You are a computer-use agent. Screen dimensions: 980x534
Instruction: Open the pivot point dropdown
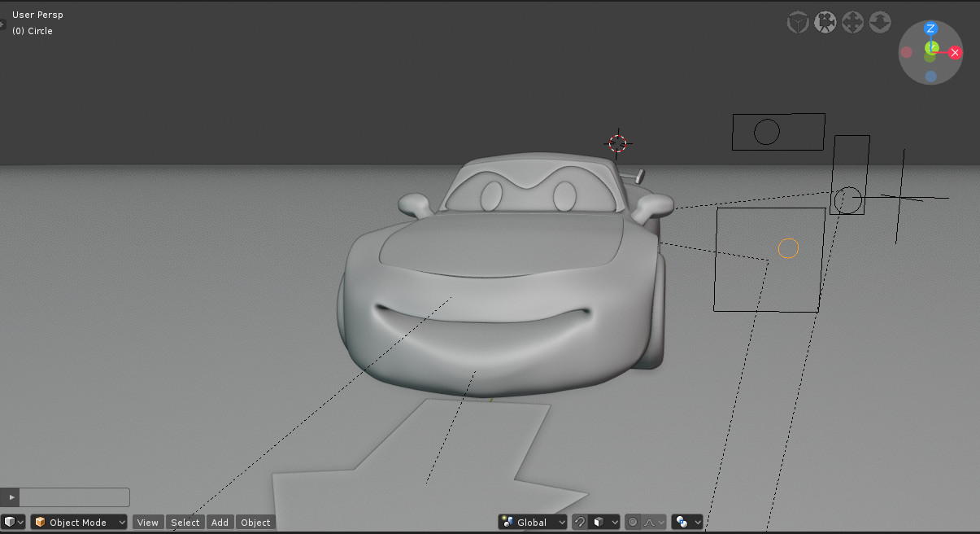coord(687,522)
